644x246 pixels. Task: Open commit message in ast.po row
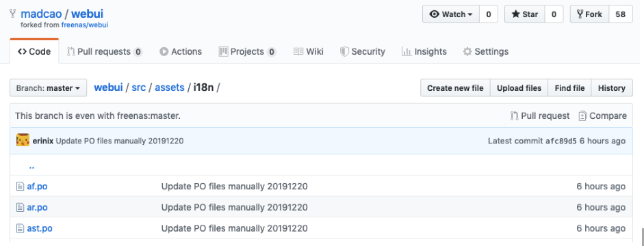click(234, 228)
